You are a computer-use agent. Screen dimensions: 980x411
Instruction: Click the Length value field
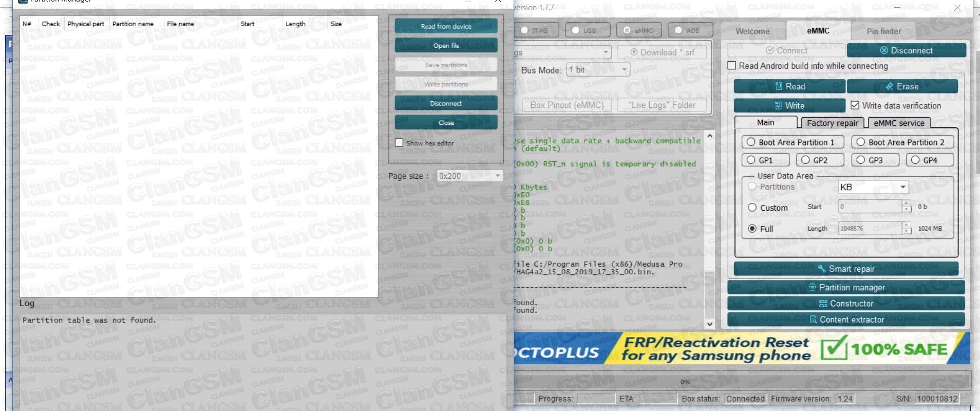coord(870,228)
